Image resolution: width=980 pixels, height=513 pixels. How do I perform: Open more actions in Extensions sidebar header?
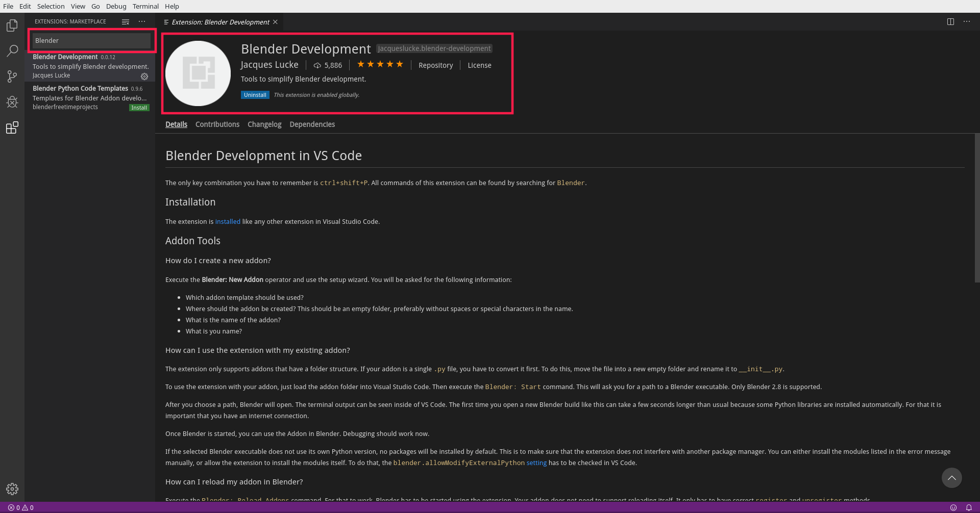[142, 21]
